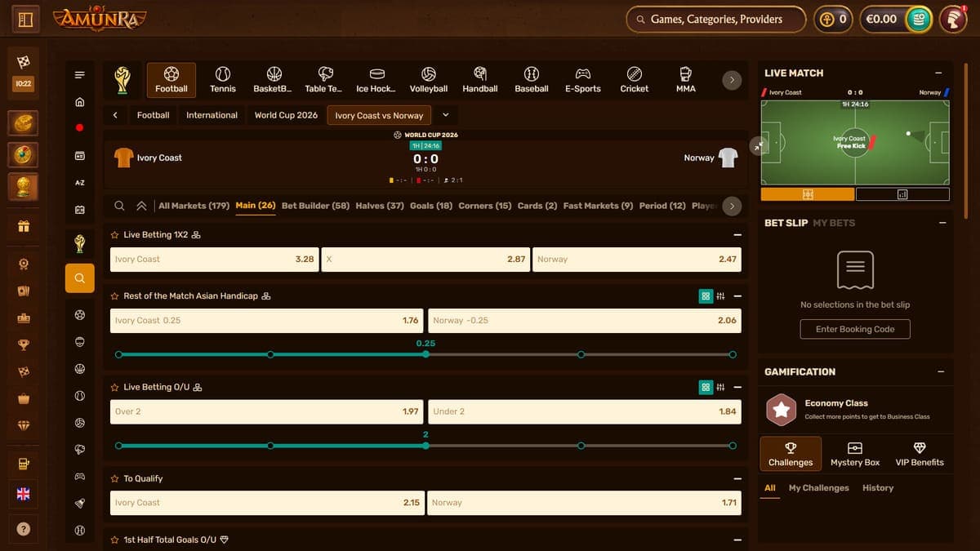Open the A-Z sports list icon
980x551 pixels.
pyautogui.click(x=79, y=183)
